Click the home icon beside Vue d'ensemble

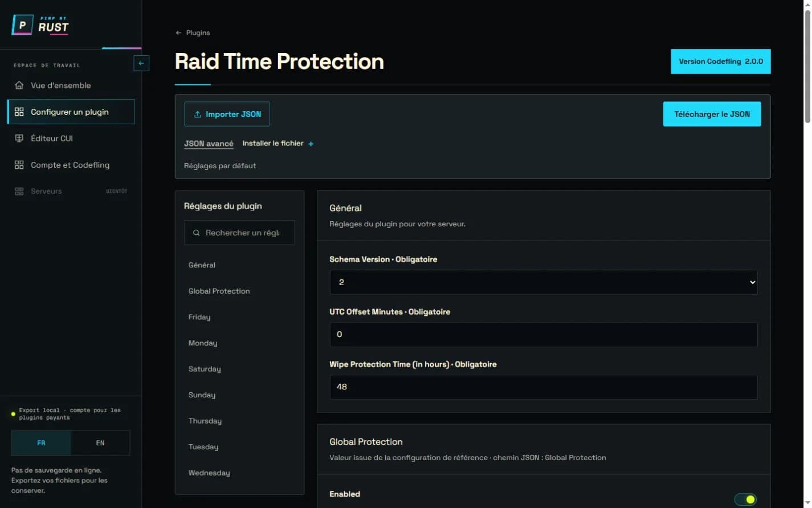[x=19, y=86]
